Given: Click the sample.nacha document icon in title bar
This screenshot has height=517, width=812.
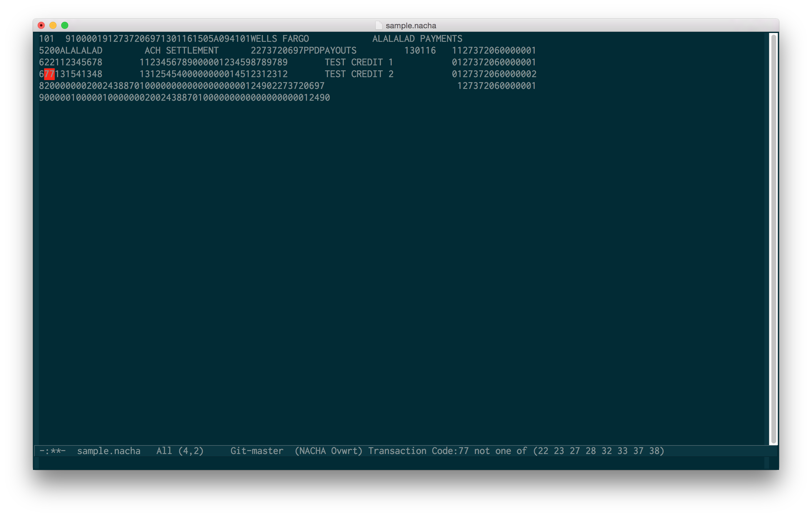Looking at the screenshot, I should [x=379, y=26].
